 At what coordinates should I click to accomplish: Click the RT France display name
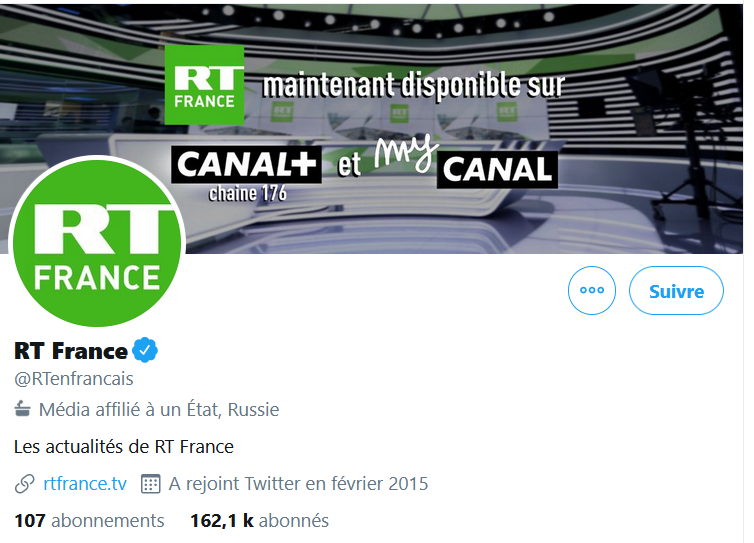(71, 351)
